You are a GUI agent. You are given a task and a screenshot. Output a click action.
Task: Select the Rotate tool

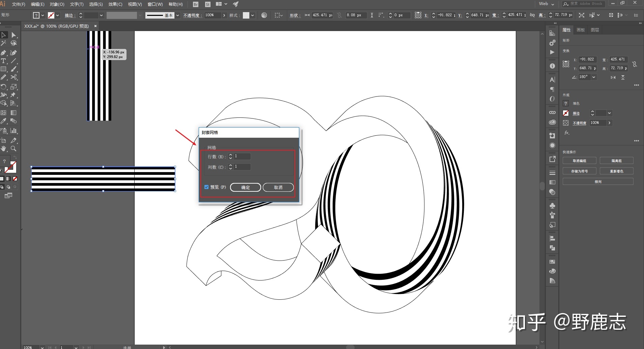[4, 87]
